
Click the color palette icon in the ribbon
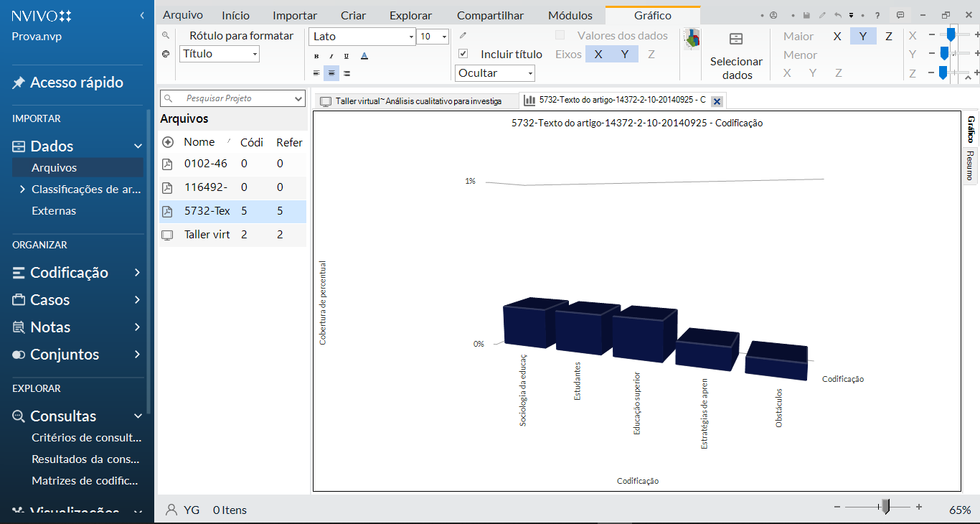coord(166,54)
